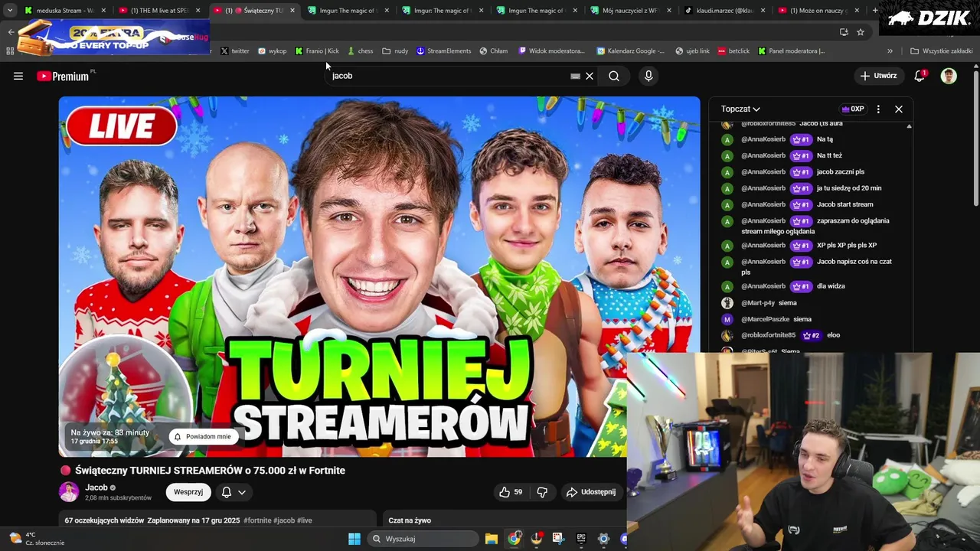The height and width of the screenshot is (551, 980).
Task: Open the subscription bell notification dropdown
Action: point(234,492)
